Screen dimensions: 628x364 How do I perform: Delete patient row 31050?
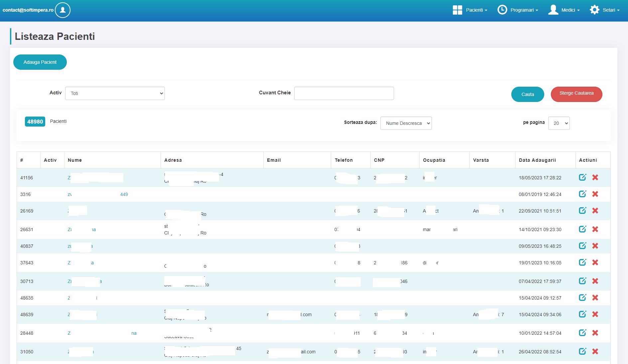[595, 351]
